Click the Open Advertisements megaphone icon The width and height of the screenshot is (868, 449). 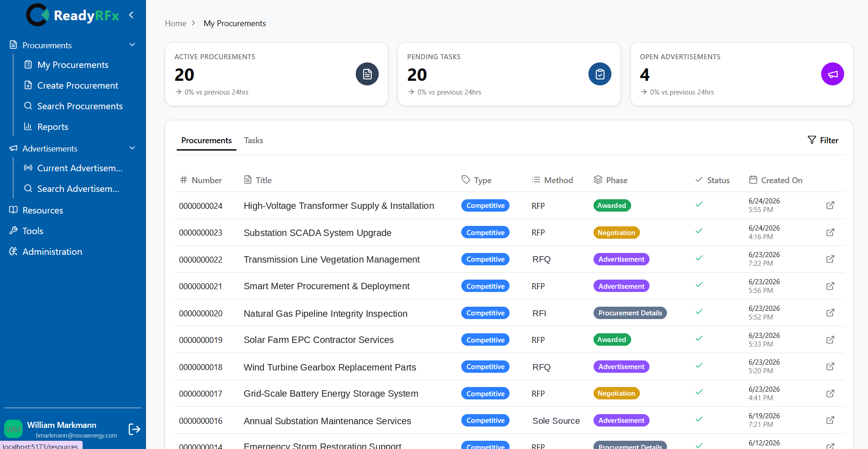tap(833, 74)
